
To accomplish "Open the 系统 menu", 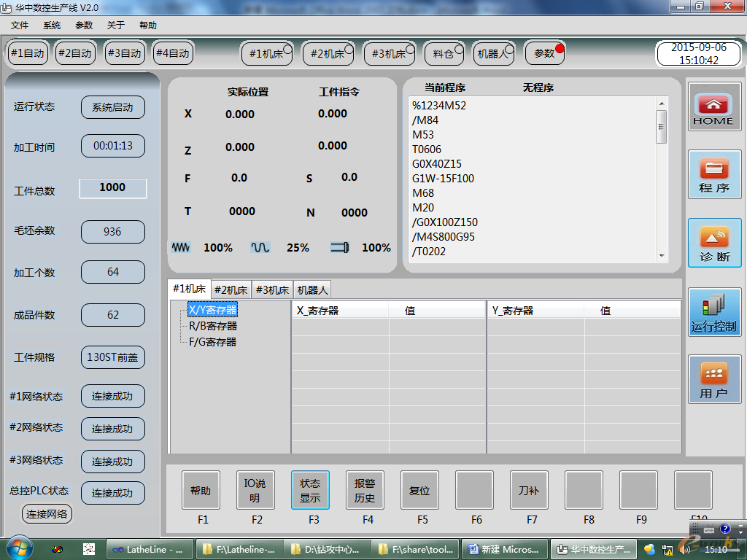I will [52, 26].
